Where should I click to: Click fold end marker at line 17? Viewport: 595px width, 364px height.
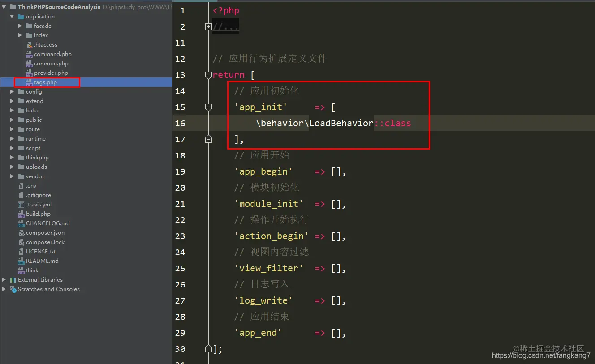208,140
